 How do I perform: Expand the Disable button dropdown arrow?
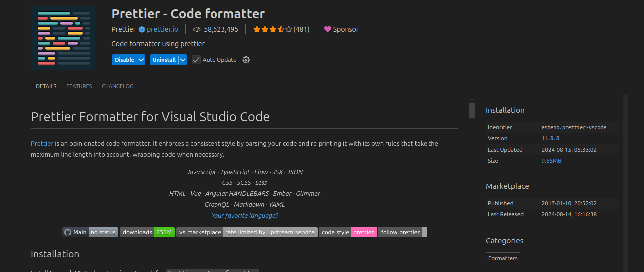point(141,60)
